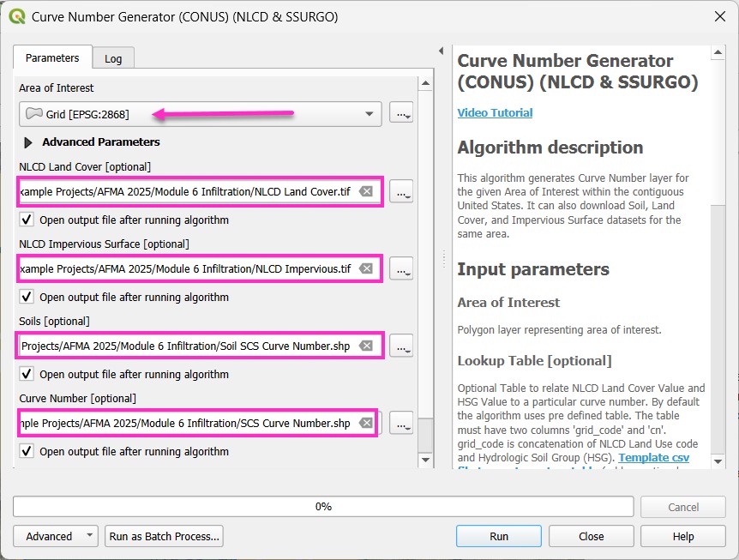
Task: Clear the Soils output file path
Action: (366, 346)
